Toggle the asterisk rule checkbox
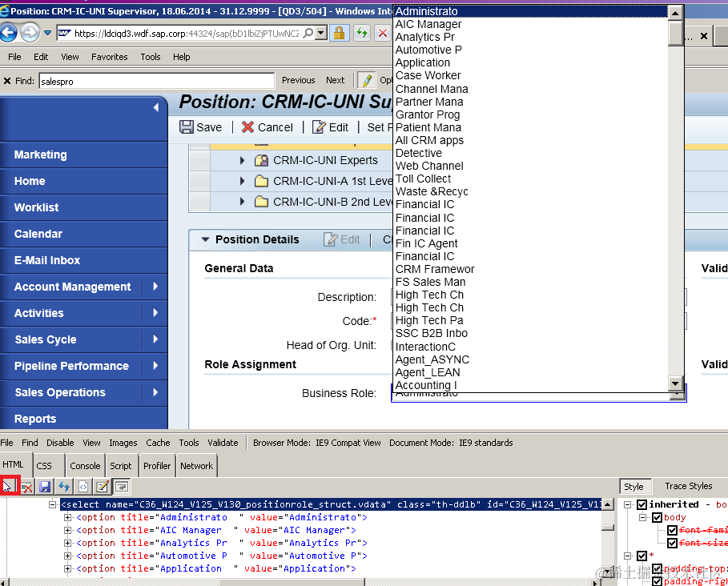The height and width of the screenshot is (586, 728). [642, 556]
